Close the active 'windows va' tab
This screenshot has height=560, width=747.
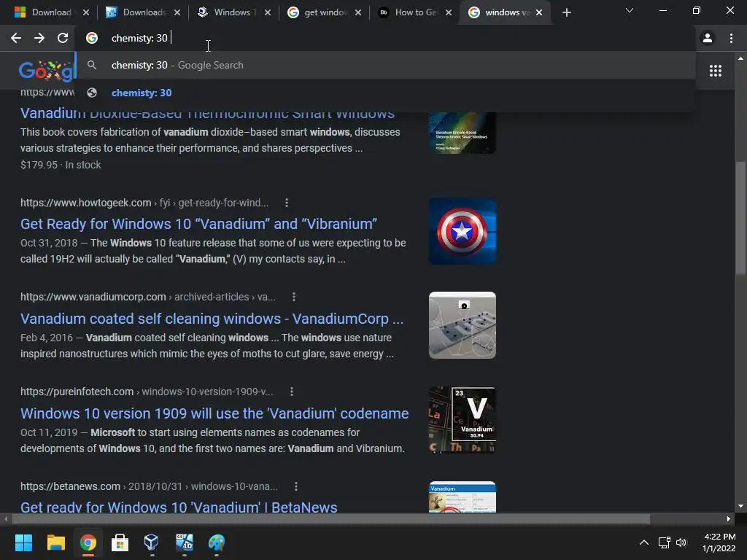tap(539, 12)
